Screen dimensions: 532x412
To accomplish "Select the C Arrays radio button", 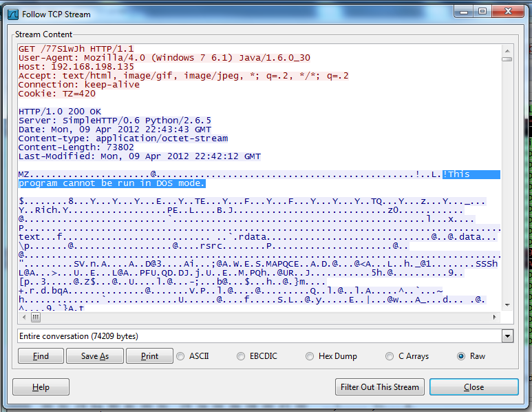I will click(390, 356).
